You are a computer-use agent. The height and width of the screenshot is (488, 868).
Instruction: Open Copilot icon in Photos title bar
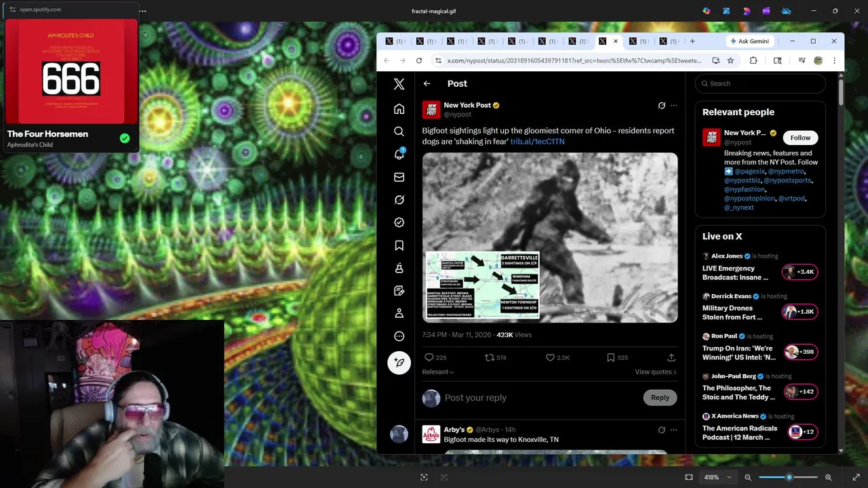click(706, 11)
